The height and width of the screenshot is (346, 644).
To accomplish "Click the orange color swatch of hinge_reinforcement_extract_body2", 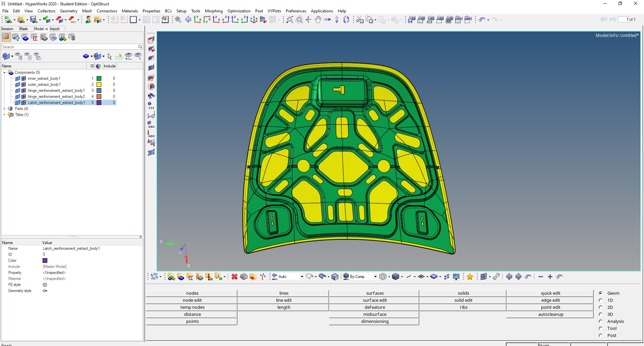I will [x=99, y=97].
